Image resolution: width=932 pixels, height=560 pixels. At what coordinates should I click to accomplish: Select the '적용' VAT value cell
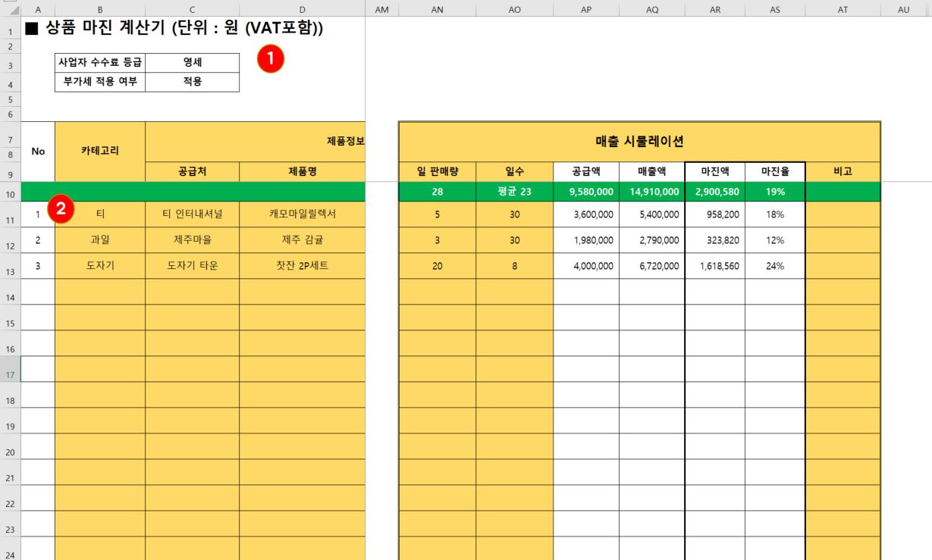[193, 82]
